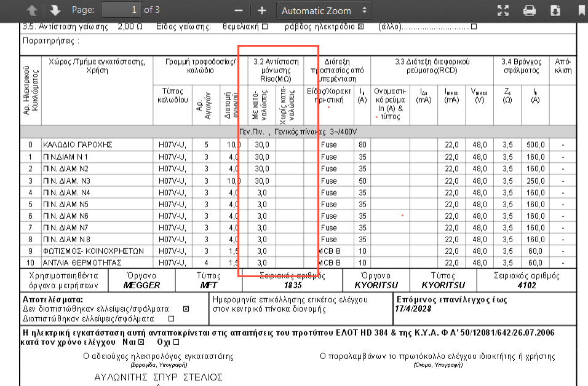Viewport: 588px width, 386px height.
Task: Toggle the ράβδος ηλεκτρόδιο checkbox
Action: tap(360, 26)
